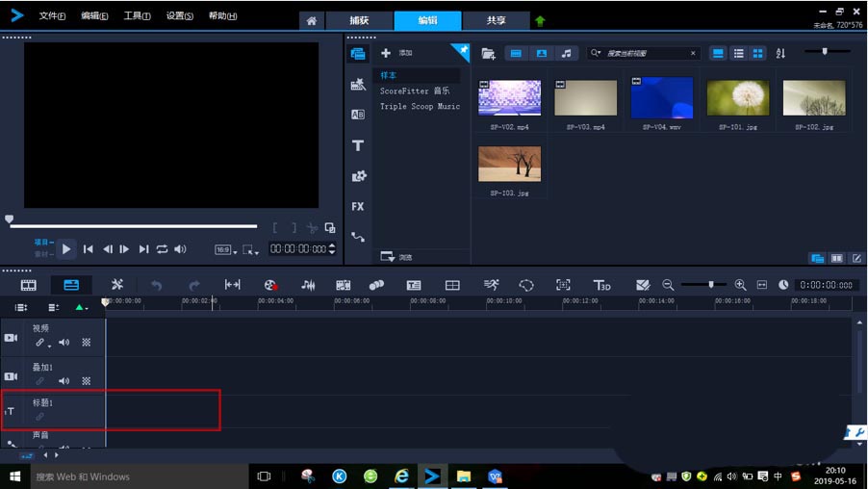Toggle video filter in library

[516, 53]
